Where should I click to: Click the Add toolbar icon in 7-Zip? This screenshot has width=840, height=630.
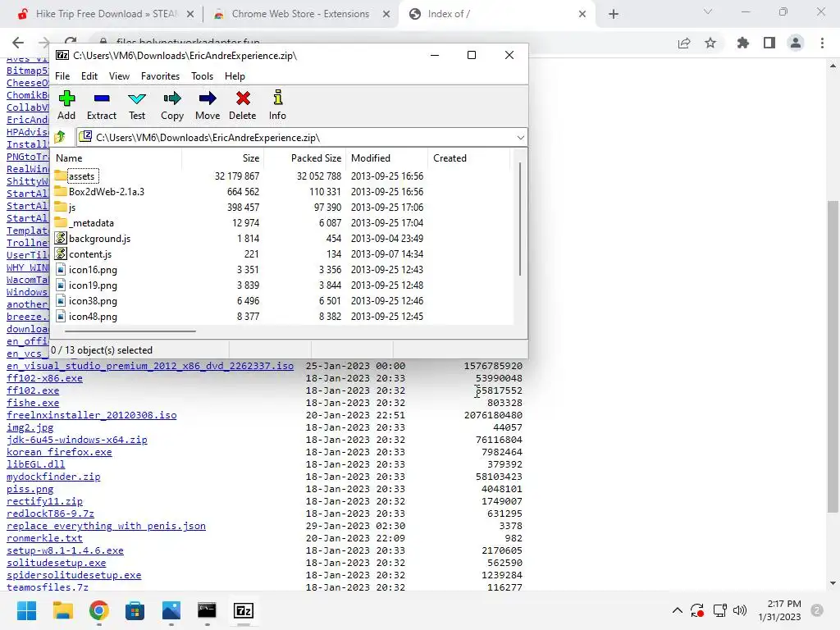pyautogui.click(x=67, y=98)
